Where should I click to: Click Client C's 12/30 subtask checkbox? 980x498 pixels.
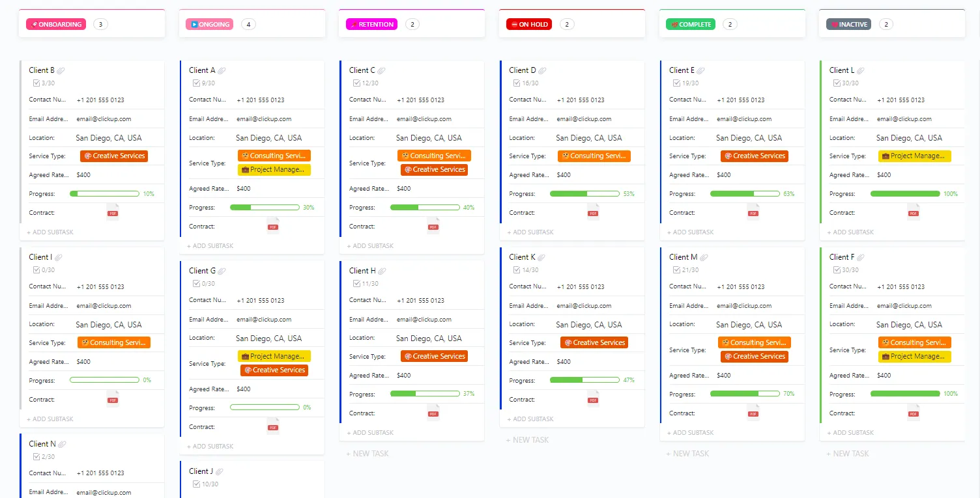tap(356, 83)
